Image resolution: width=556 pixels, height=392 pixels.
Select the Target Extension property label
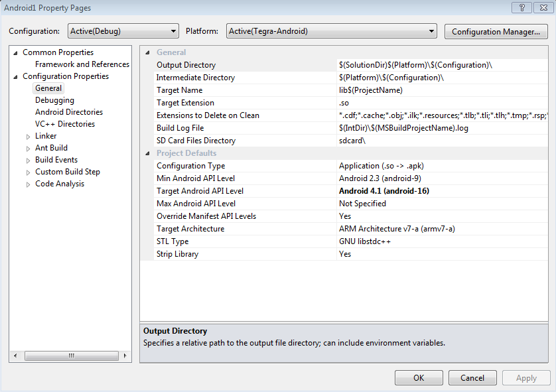point(186,103)
